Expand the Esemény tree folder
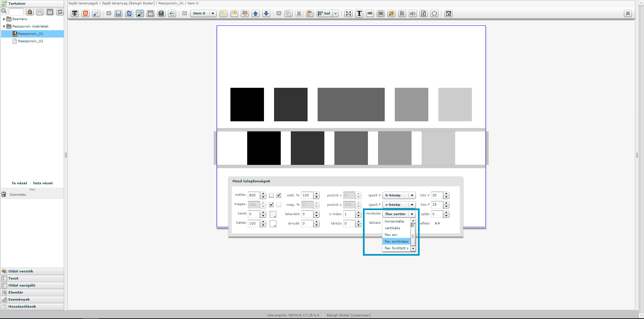 (x=4, y=19)
